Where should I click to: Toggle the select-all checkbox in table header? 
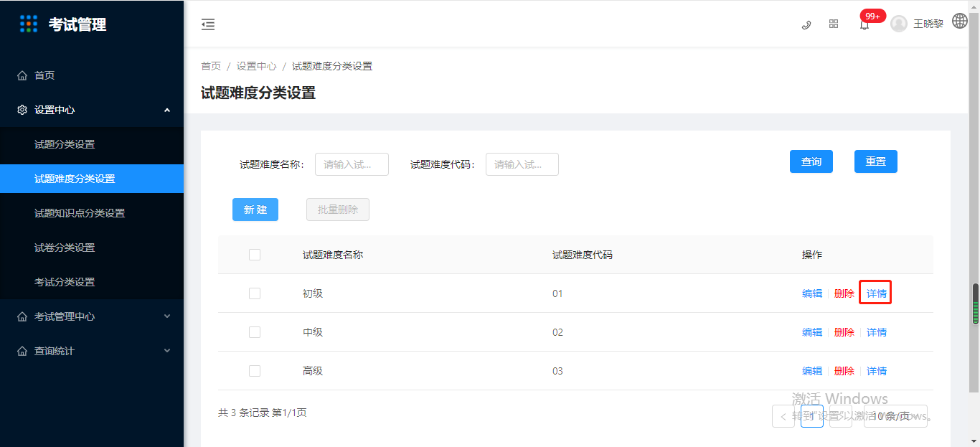(x=255, y=255)
